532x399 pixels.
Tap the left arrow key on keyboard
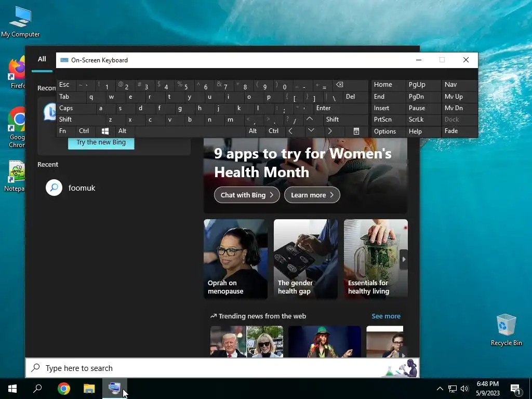point(290,131)
